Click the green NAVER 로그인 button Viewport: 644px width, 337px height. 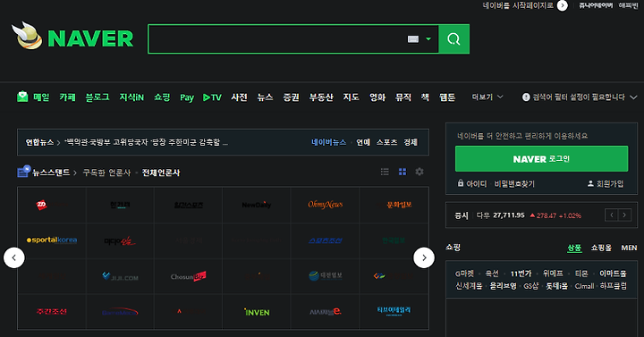pos(541,159)
